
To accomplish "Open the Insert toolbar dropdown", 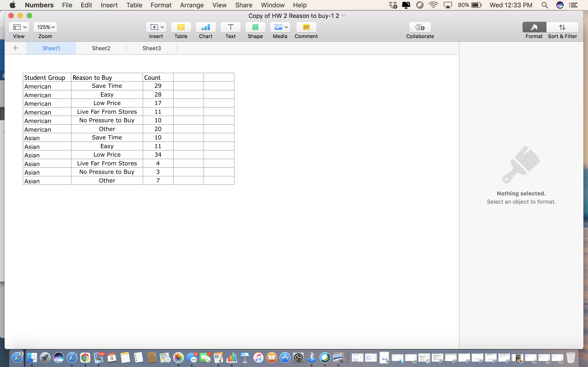I will 156,27.
